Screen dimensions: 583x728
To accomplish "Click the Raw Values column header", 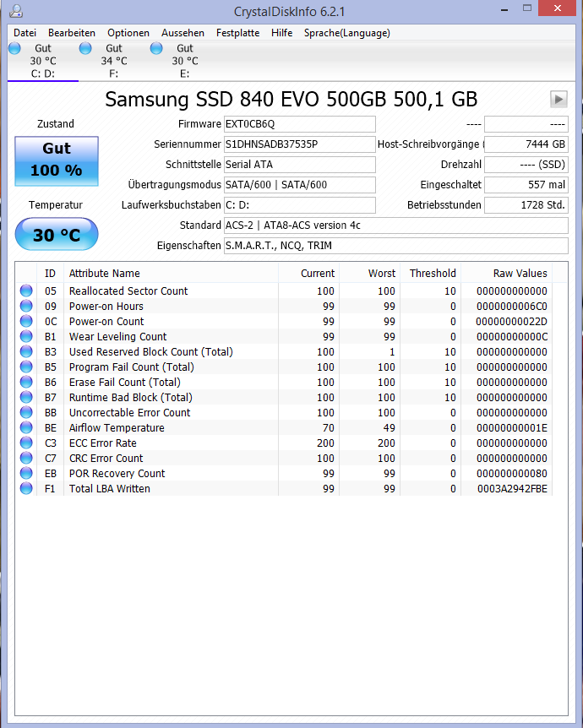I will (x=506, y=273).
